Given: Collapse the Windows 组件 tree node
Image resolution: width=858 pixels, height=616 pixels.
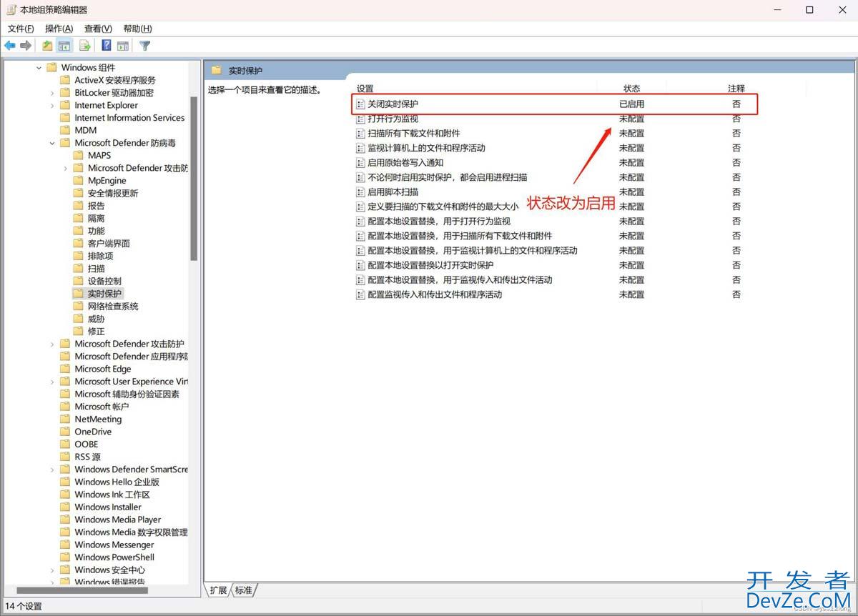Looking at the screenshot, I should [39, 68].
